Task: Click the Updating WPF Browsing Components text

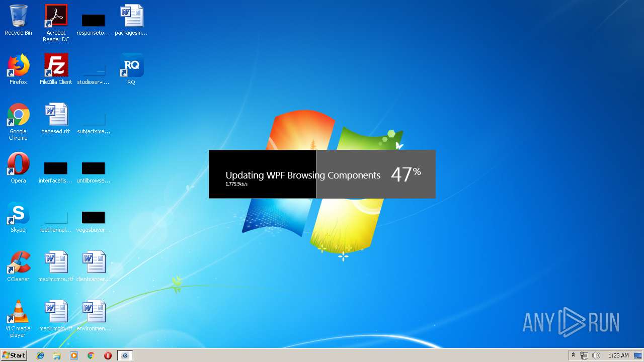Action: pos(303,175)
